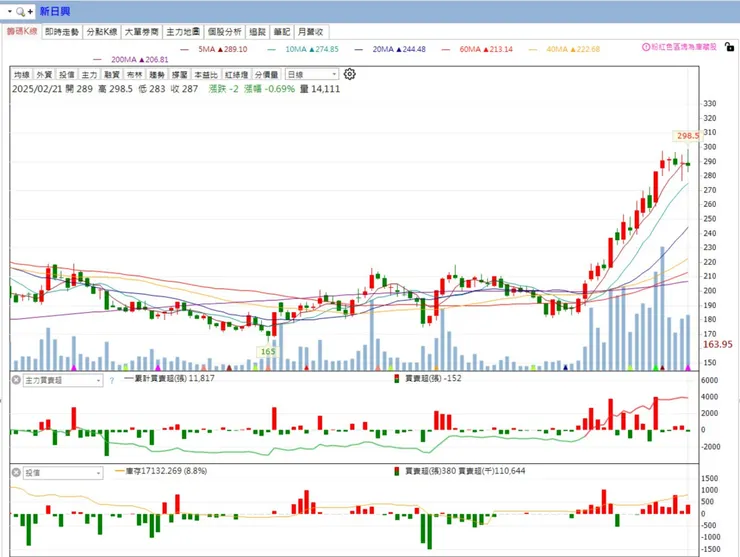Click the 163.95 red price text
The height and width of the screenshot is (557, 740).
(x=718, y=344)
